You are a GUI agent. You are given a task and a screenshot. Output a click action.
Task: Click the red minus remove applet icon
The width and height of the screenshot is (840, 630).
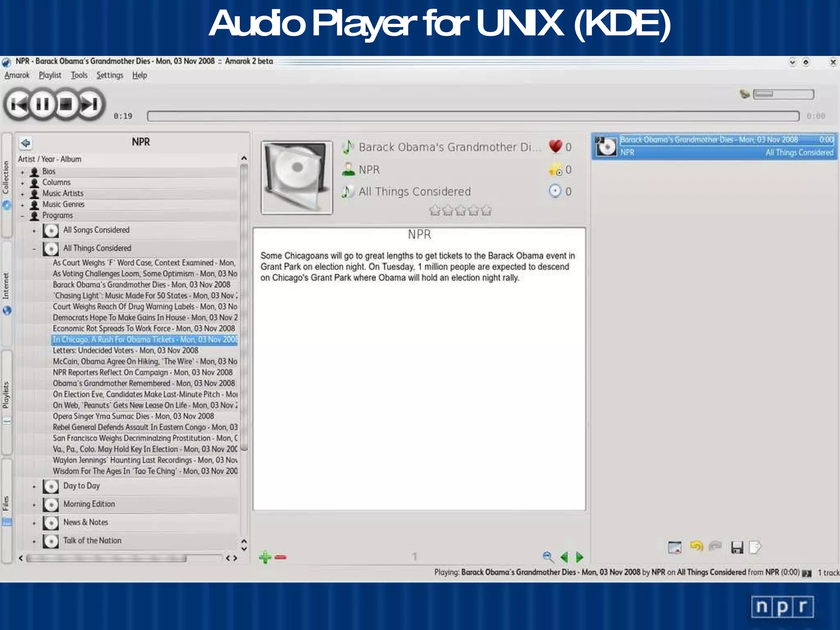tap(281, 557)
